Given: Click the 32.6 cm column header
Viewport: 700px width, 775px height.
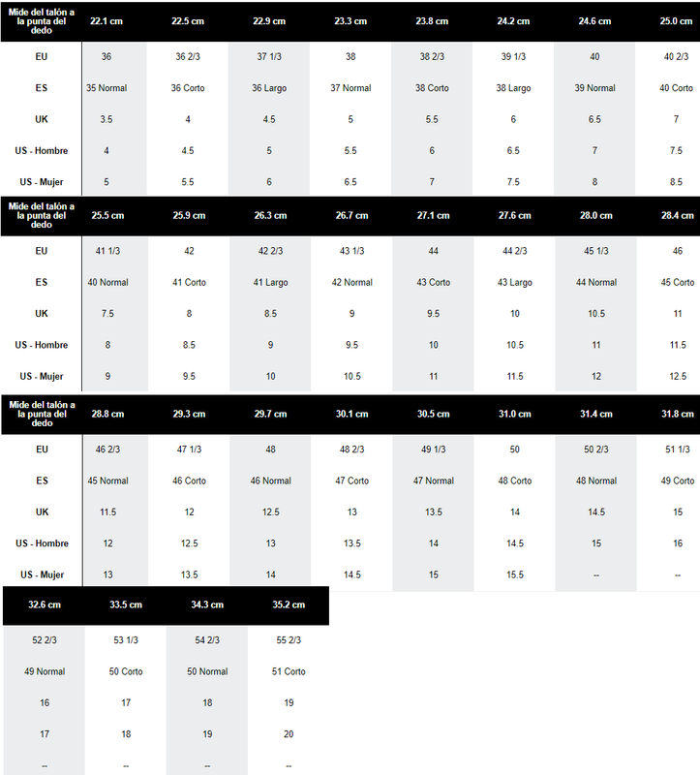Looking at the screenshot, I should pos(44,604).
